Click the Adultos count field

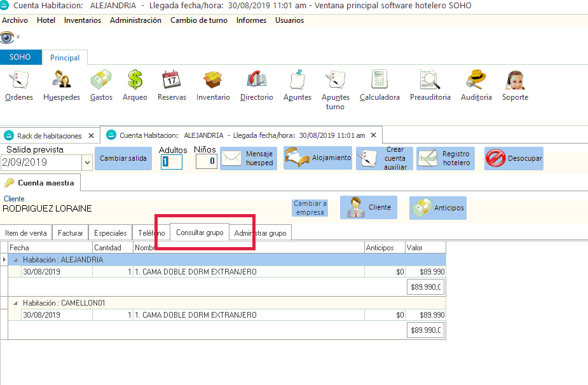tap(172, 162)
